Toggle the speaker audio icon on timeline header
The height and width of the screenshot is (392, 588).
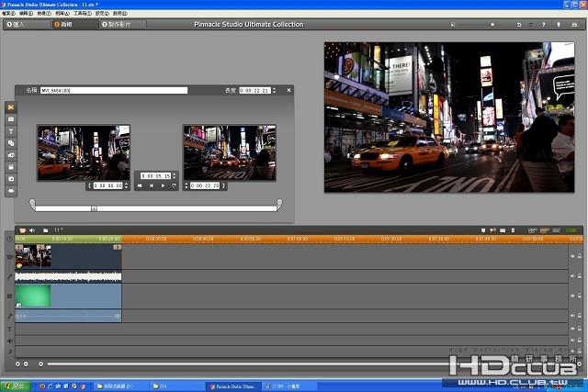click(x=32, y=230)
